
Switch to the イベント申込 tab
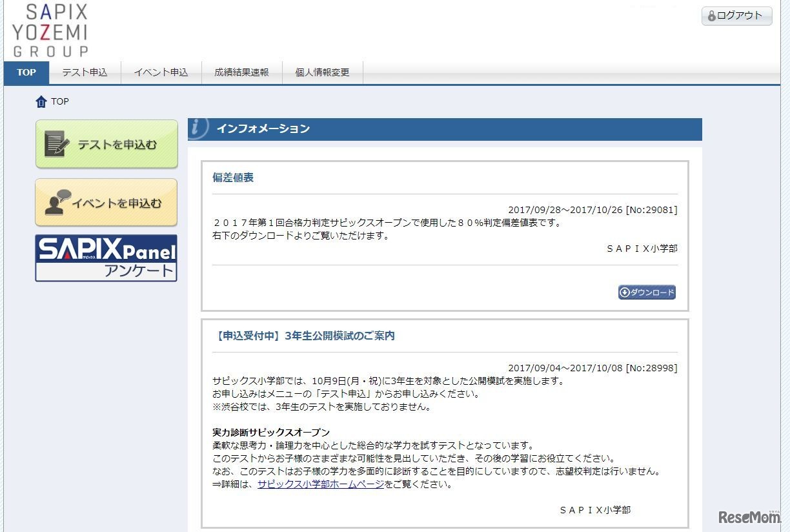click(161, 72)
